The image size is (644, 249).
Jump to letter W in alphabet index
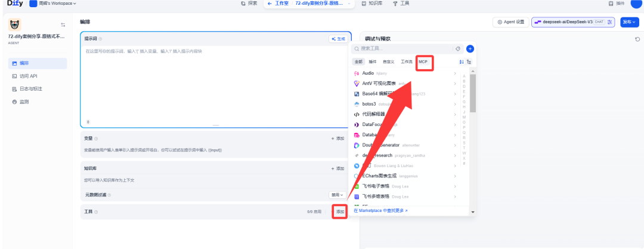(x=464, y=153)
